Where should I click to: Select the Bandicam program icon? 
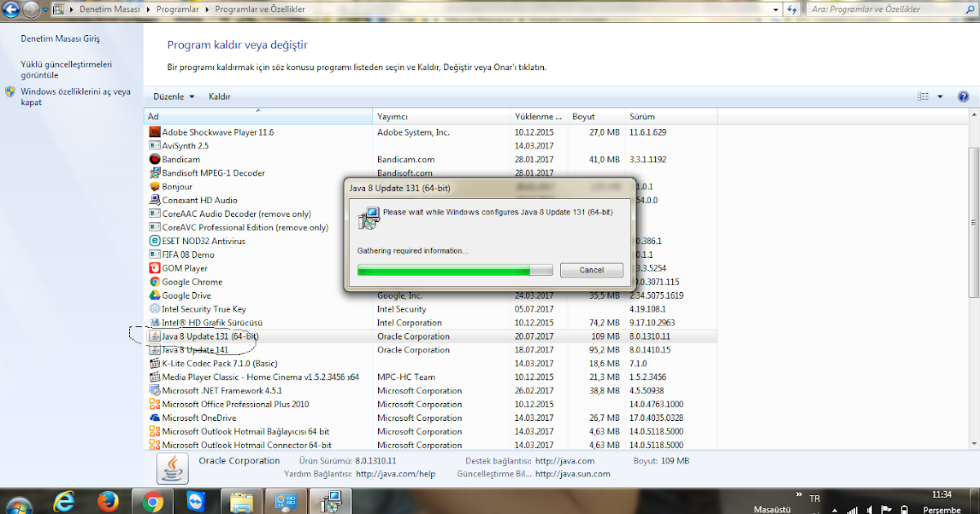coord(155,159)
